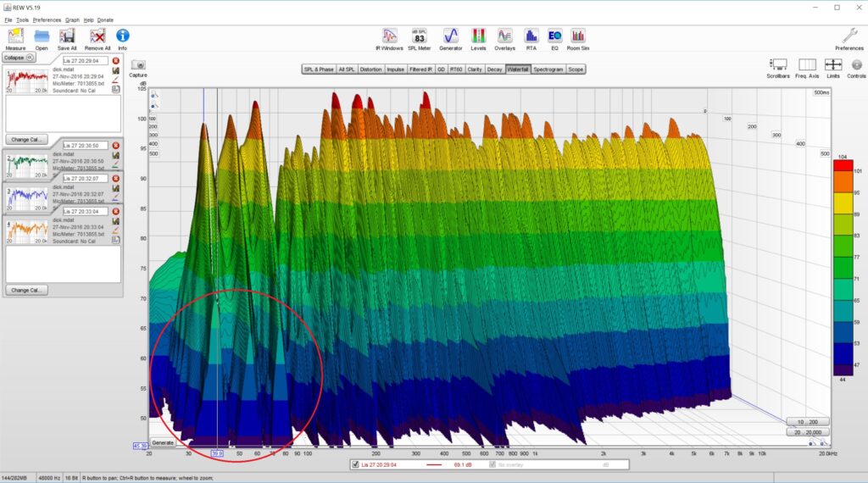Switch to the RT60 tab

[456, 69]
